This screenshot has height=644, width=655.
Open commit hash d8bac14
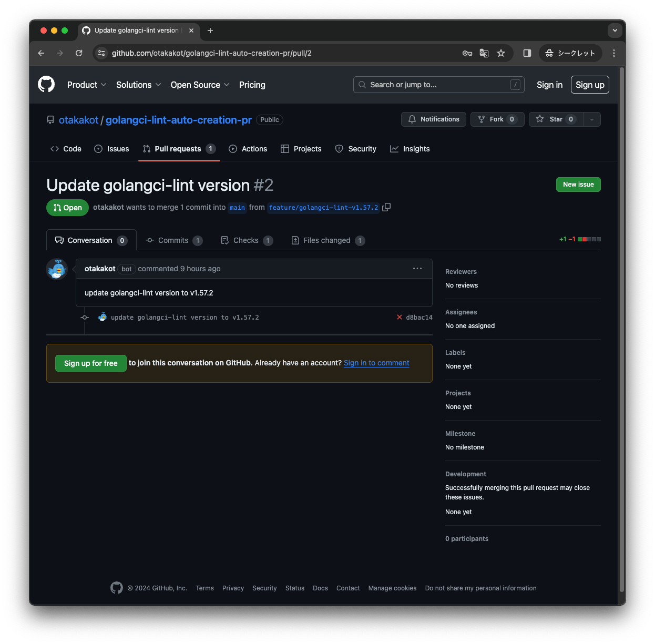419,318
